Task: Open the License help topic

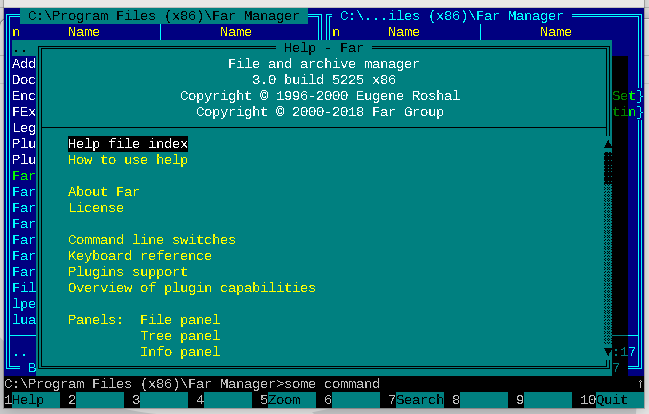Action: pos(96,207)
